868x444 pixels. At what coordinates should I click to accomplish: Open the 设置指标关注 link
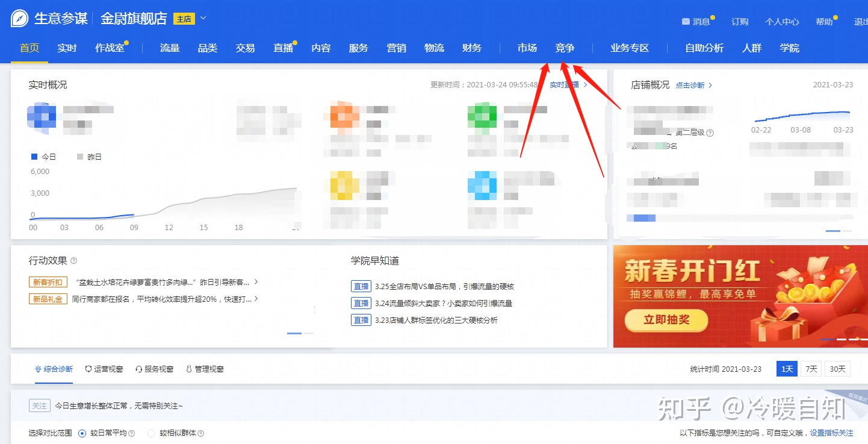[x=831, y=433]
